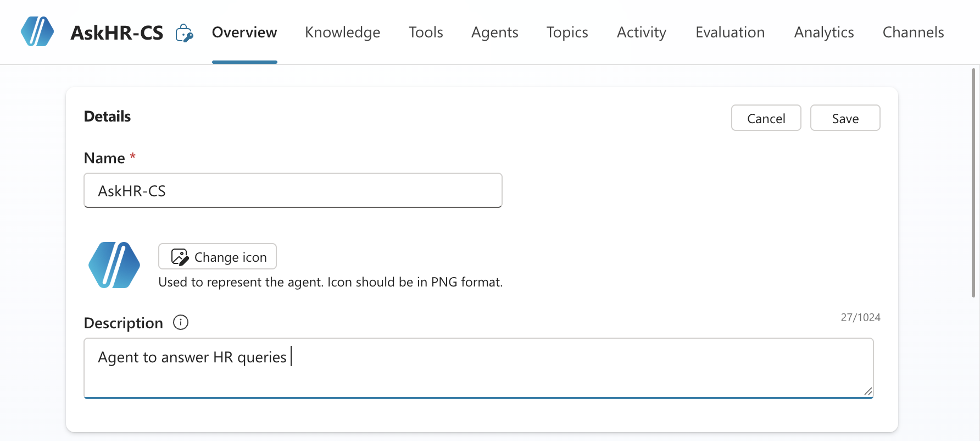Switch to the Tools tab
The image size is (980, 441).
pos(426,32)
